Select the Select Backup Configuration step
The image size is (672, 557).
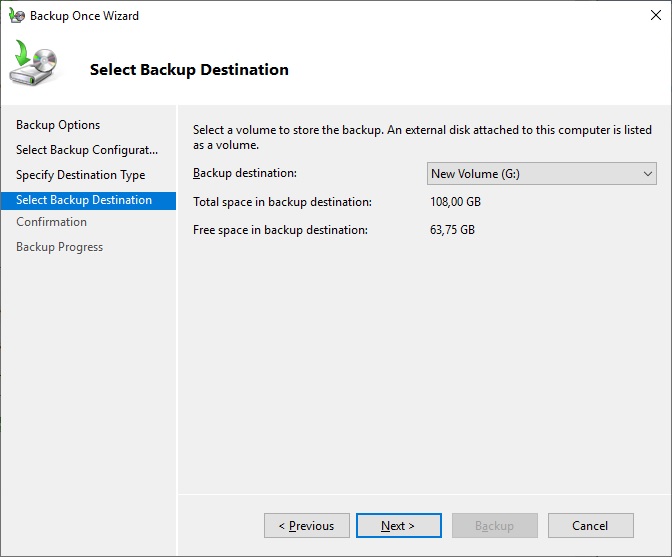(87, 150)
